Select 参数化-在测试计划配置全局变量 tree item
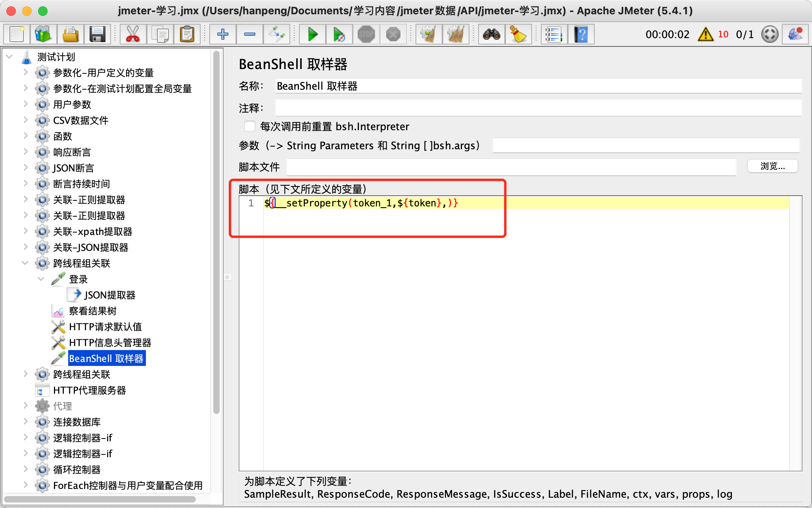The width and height of the screenshot is (812, 508). 123,89
